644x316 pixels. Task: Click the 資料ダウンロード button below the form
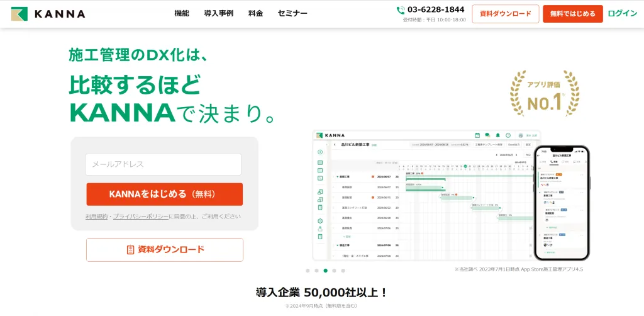pos(164,250)
